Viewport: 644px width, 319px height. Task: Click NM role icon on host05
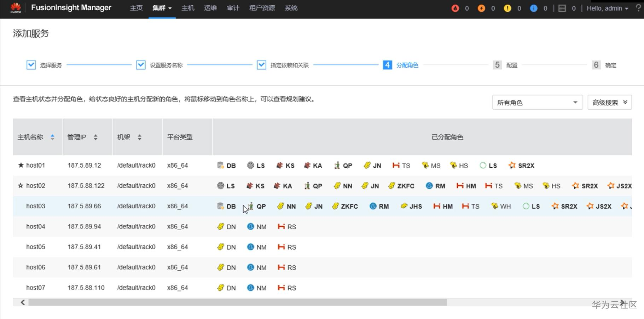[x=250, y=247]
